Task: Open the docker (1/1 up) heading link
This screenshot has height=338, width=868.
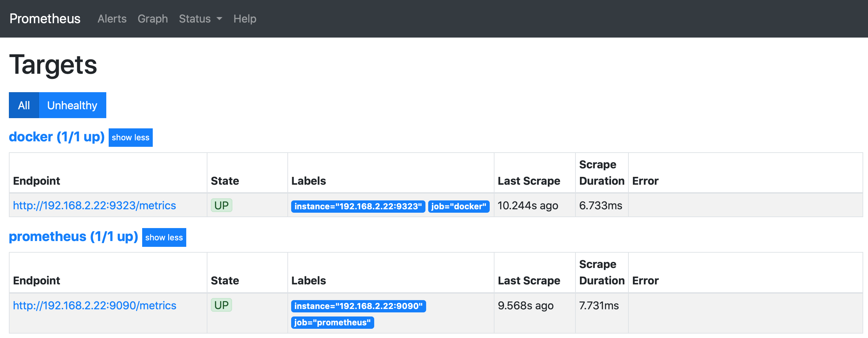Action: click(x=57, y=137)
